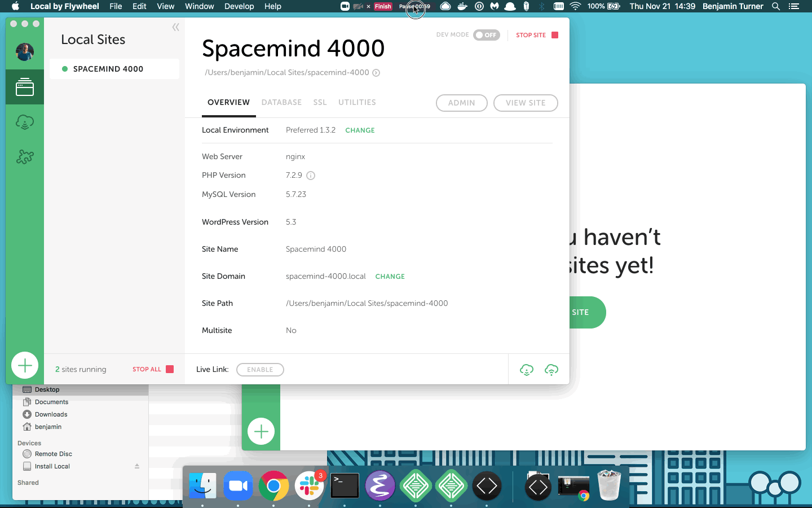
Task: Open the Trash in the Dock
Action: click(x=609, y=485)
